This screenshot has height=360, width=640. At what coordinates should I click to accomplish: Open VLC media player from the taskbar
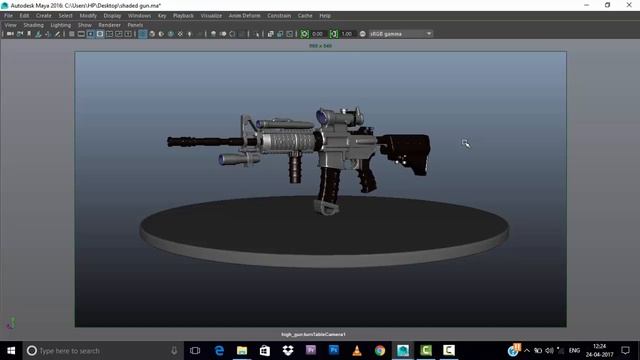pyautogui.click(x=357, y=350)
